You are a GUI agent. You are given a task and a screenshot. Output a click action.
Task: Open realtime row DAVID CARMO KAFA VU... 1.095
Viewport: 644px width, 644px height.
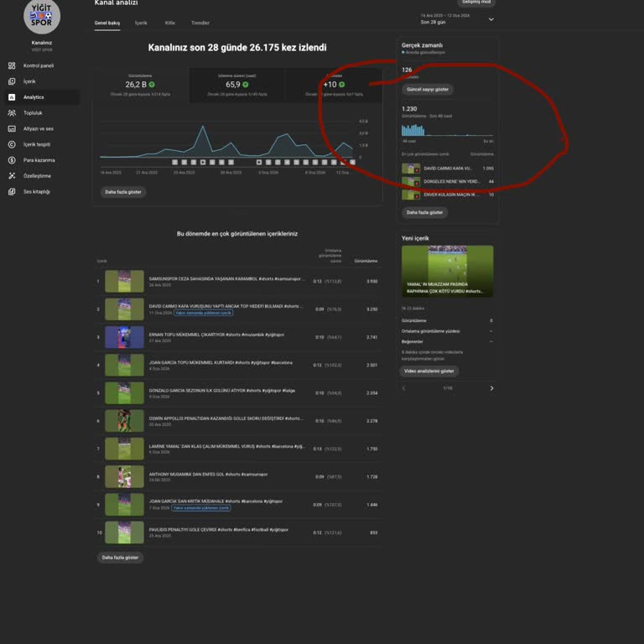448,169
